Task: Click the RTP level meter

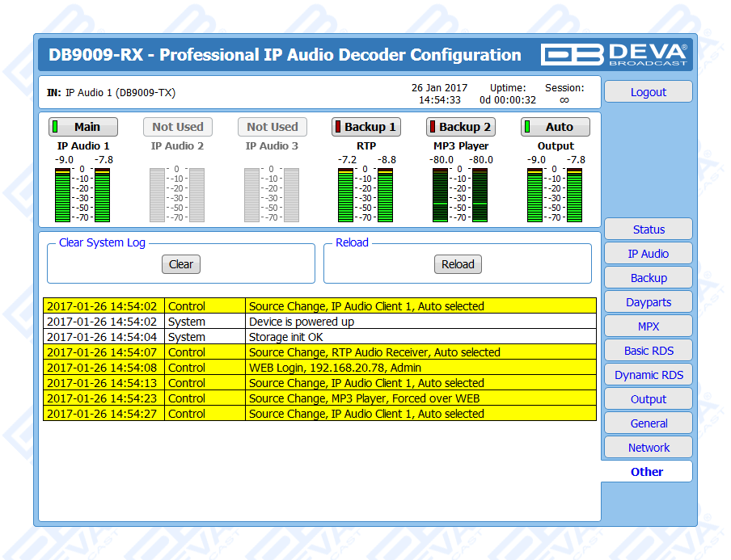Action: pyautogui.click(x=366, y=194)
